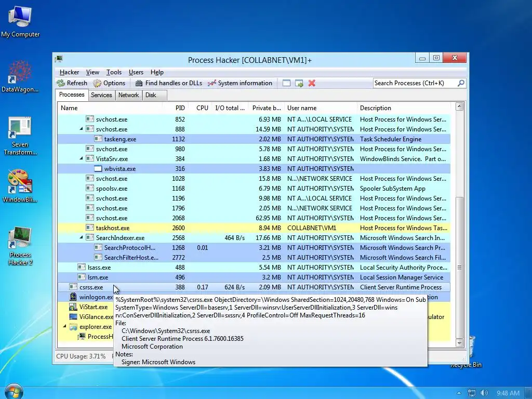Collapse the SearchIndexer.exe tree node

pos(81,237)
